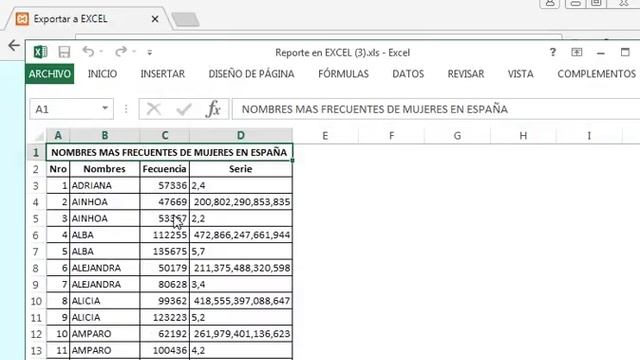Click the Serie header cell

point(241,169)
